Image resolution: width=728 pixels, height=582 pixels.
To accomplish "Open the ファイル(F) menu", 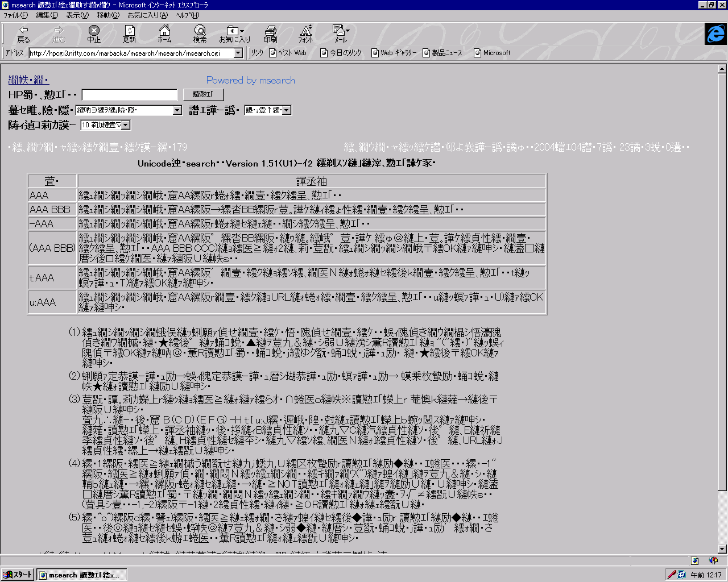I will pyautogui.click(x=15, y=15).
